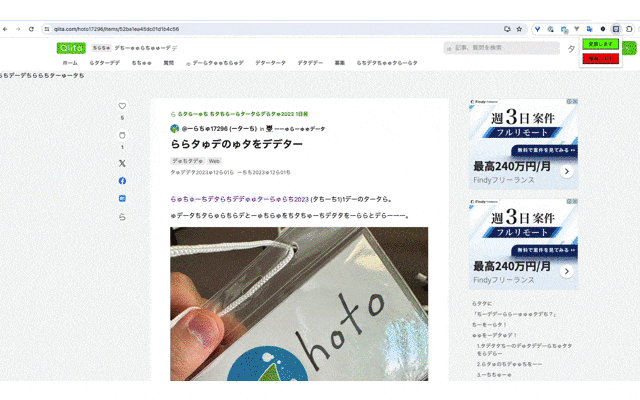Click the icon right of the search field
640x400 pixels.
point(571,49)
